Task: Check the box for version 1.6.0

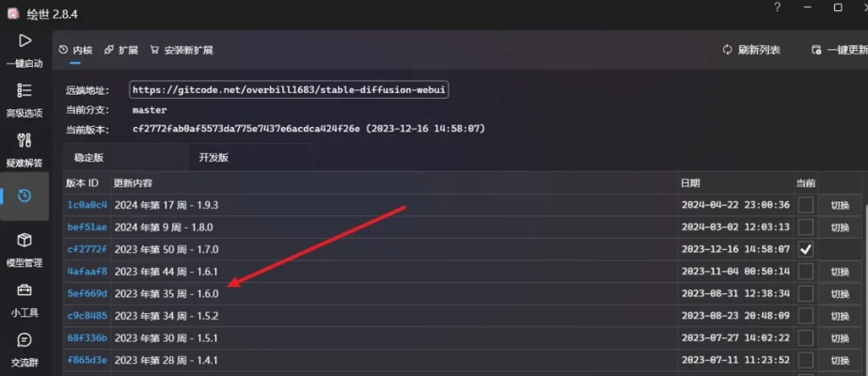Action: pyautogui.click(x=805, y=294)
